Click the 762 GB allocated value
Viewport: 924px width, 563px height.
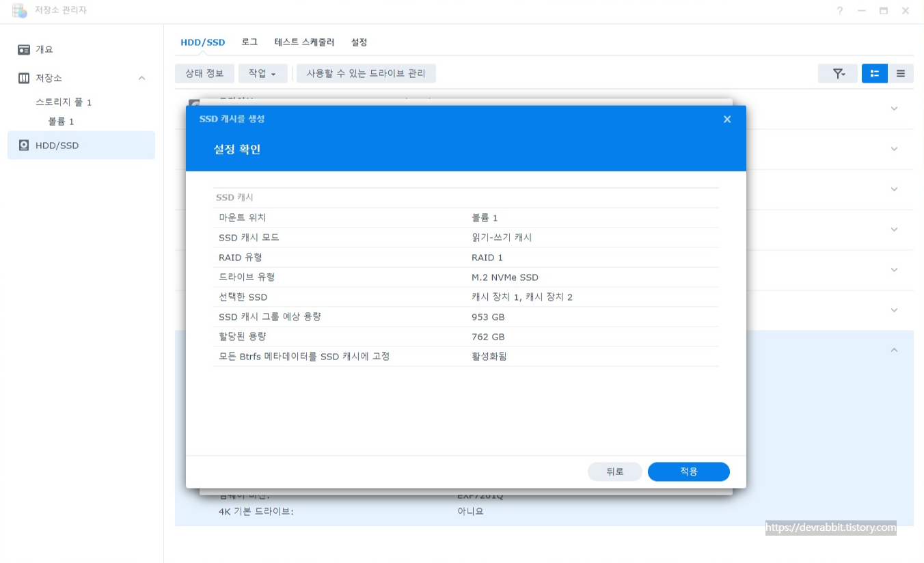click(x=488, y=337)
